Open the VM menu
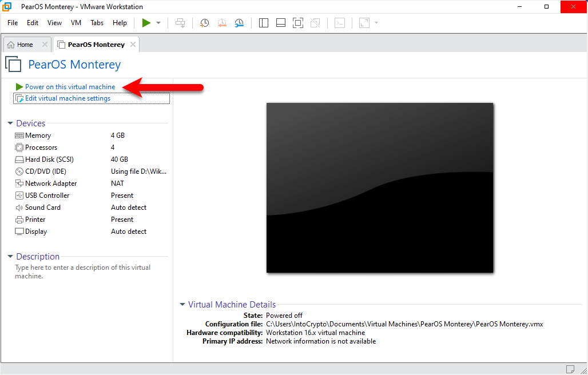The height and width of the screenshot is (375, 588). 76,23
